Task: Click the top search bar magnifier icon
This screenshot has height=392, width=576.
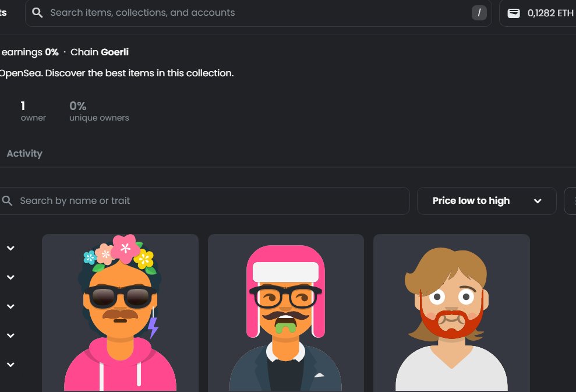Action: point(37,13)
